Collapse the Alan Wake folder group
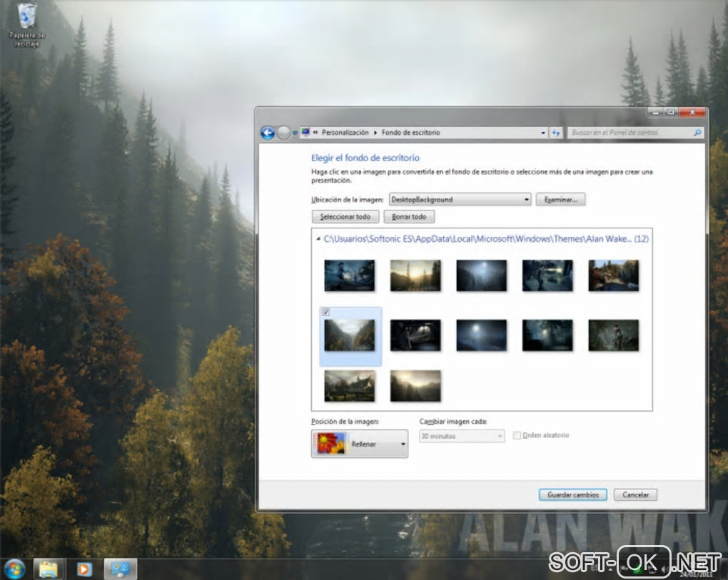 click(x=318, y=239)
